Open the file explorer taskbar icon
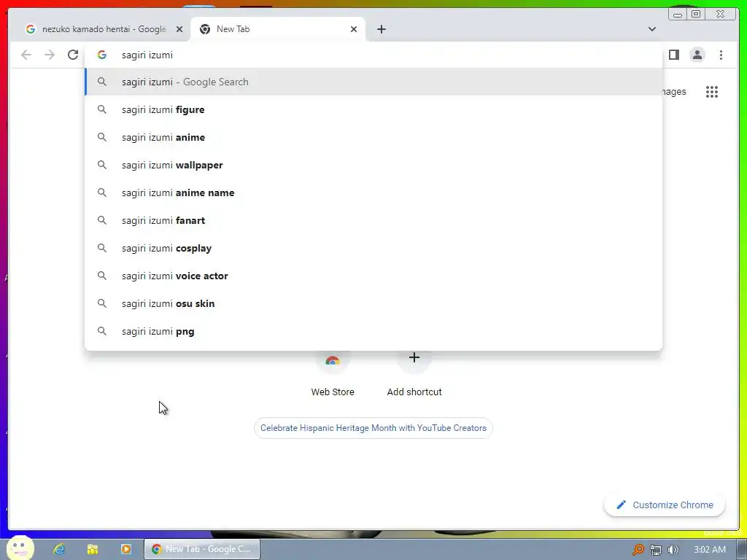 93,549
